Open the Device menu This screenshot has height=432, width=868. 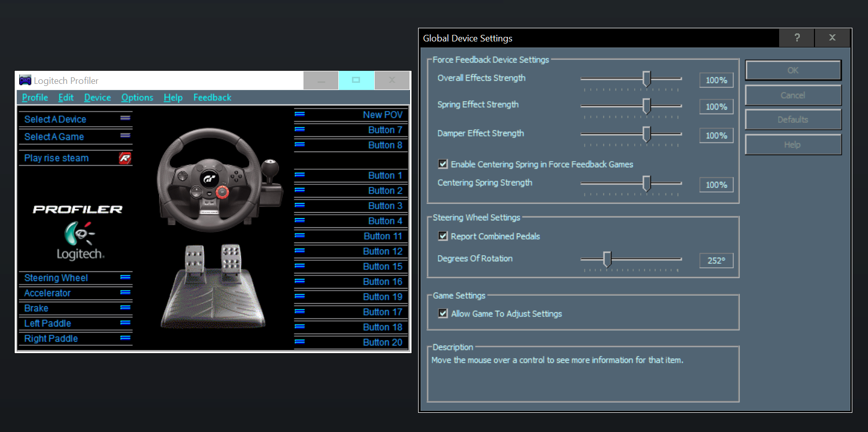coord(97,98)
